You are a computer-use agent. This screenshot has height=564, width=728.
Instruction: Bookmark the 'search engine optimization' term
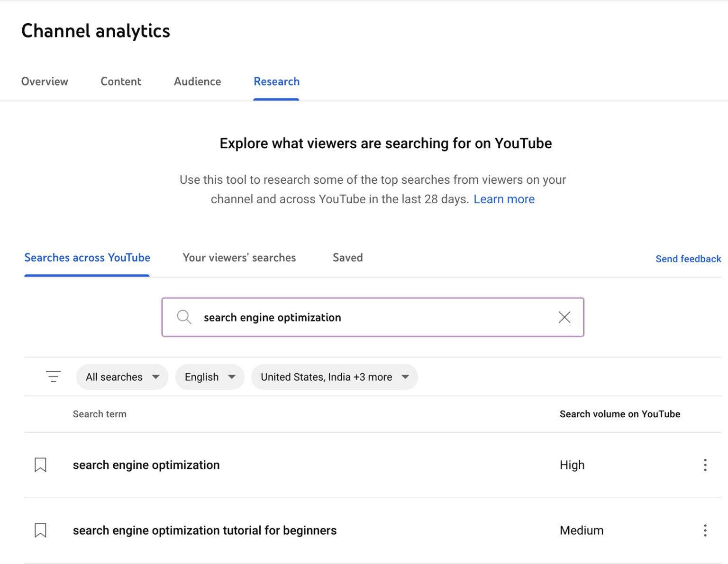40,465
